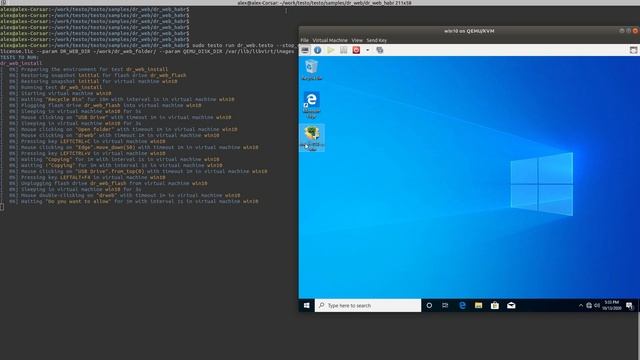Open the network tray icon
The image size is (640, 360).
(x=589, y=305)
